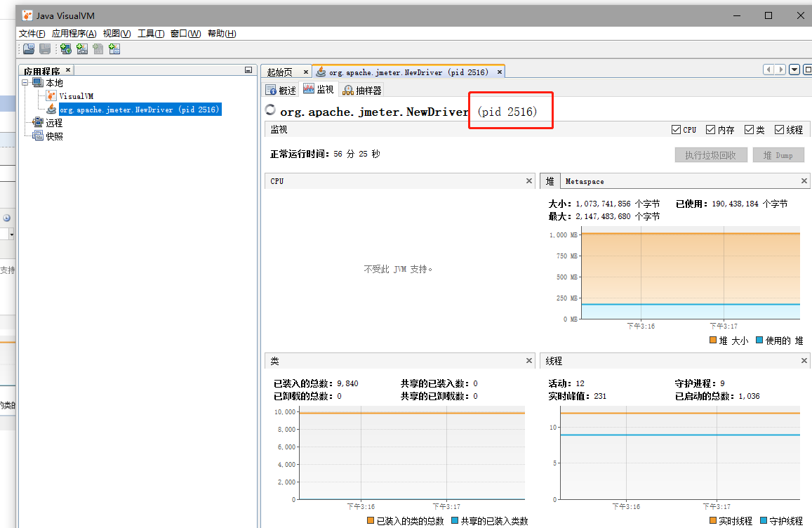This screenshot has width=812, height=528.
Task: Click the blue 守护线程 legend swatch
Action: coord(764,520)
